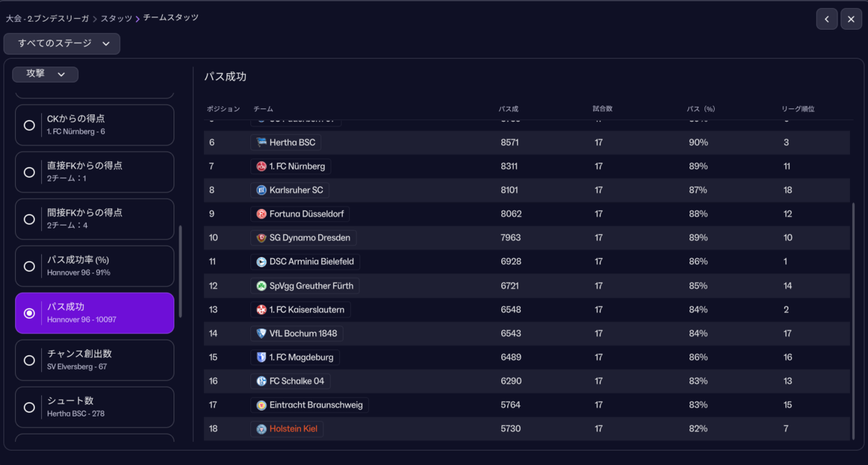Click the Karlsruher SC crest icon
Image resolution: width=868 pixels, height=465 pixels.
point(261,190)
